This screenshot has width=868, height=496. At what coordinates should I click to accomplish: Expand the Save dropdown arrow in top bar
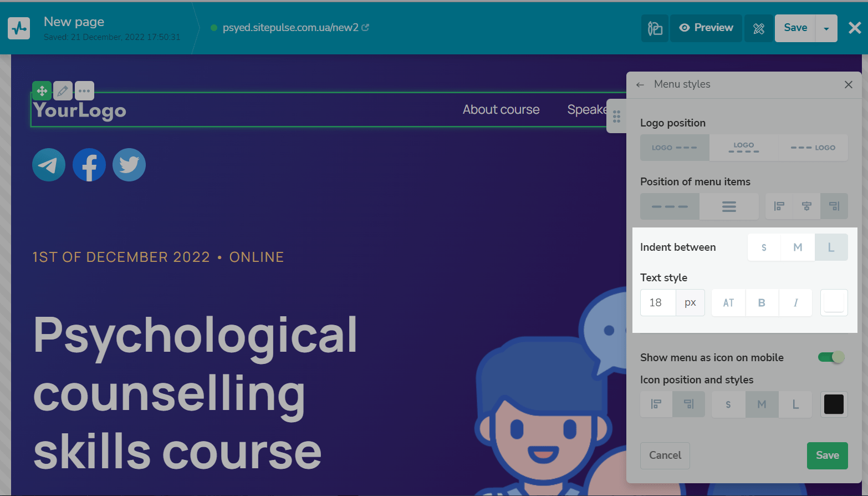point(826,28)
